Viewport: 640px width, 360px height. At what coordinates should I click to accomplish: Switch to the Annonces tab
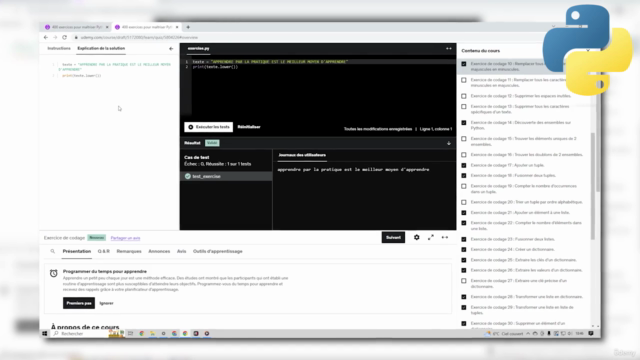coord(159,251)
